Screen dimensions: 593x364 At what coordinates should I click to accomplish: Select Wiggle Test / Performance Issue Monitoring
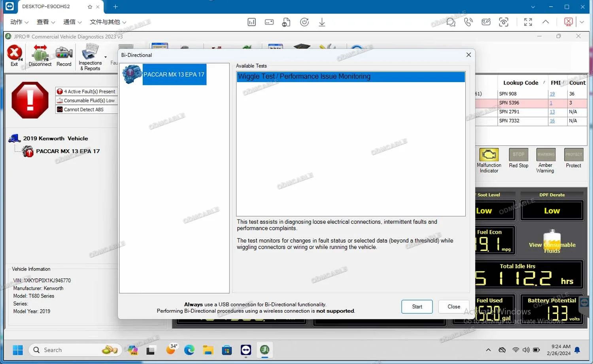tap(351, 77)
